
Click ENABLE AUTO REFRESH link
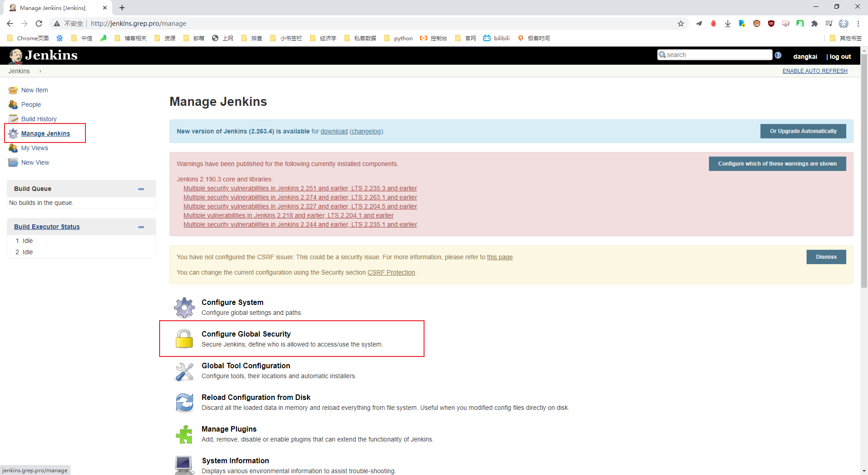[815, 71]
